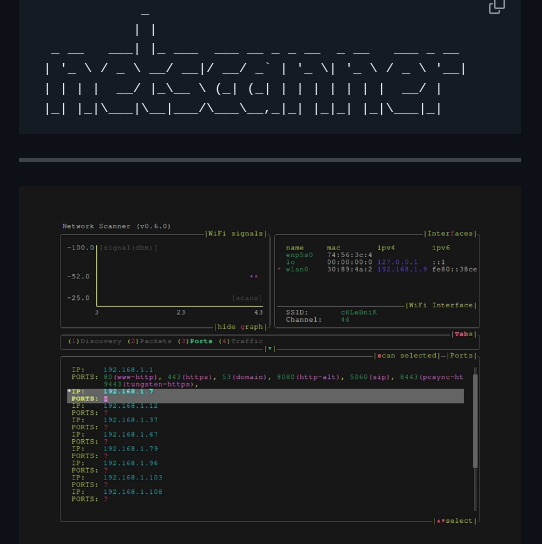Select IP 192.168.1.103 entry

point(133,478)
